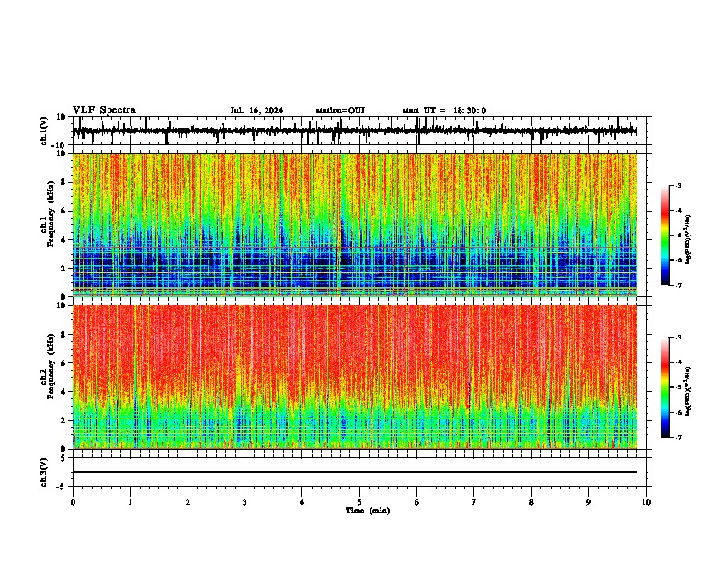
Task: Click the ch.1 waveform tick label '-10'
Action: (x=60, y=145)
